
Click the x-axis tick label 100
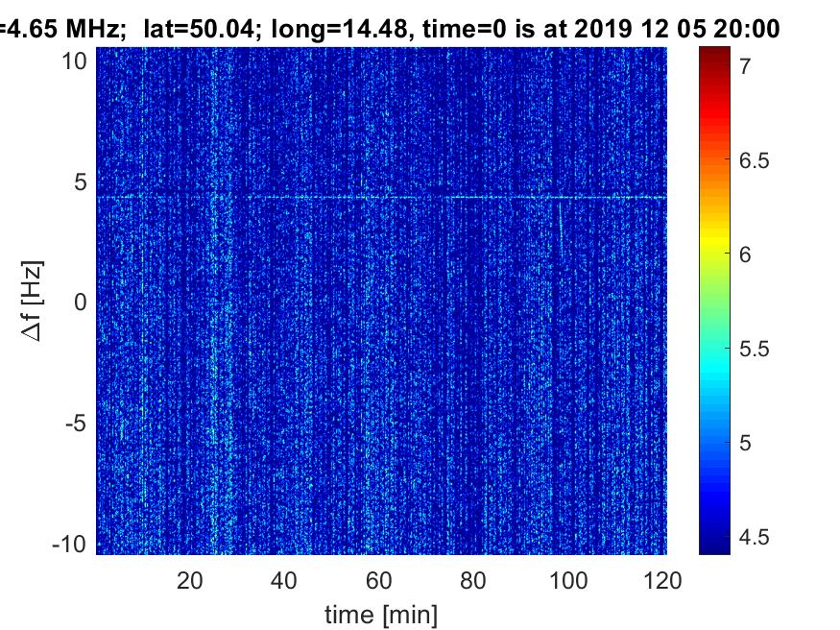pyautogui.click(x=568, y=580)
